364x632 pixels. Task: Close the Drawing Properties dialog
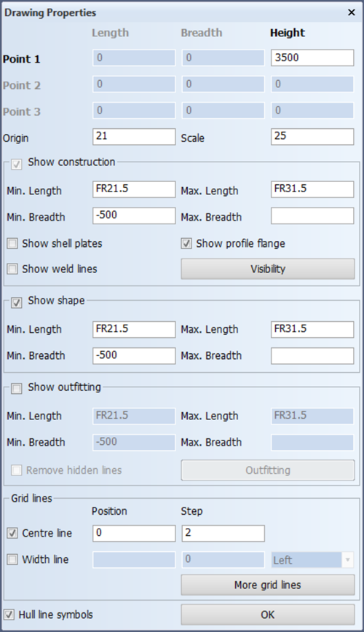tap(352, 12)
